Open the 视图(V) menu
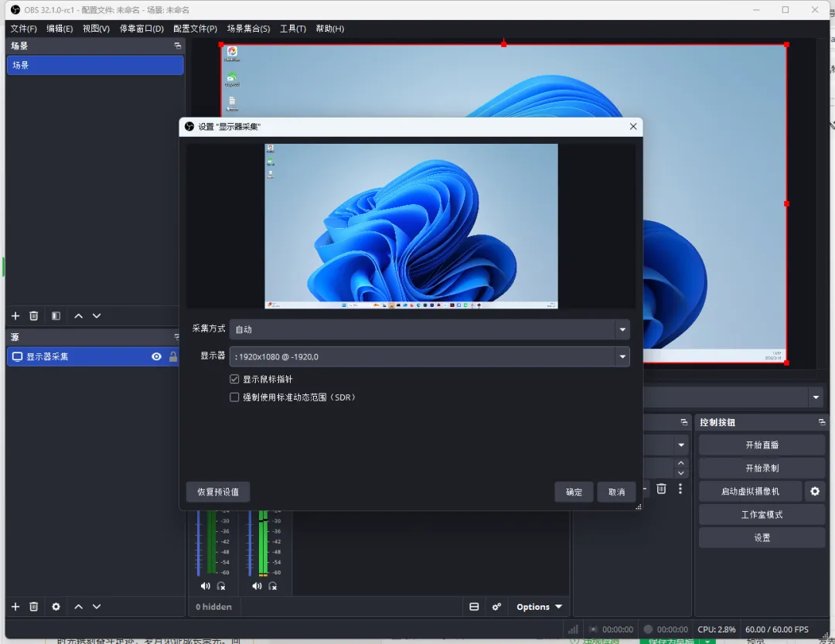 tap(96, 29)
